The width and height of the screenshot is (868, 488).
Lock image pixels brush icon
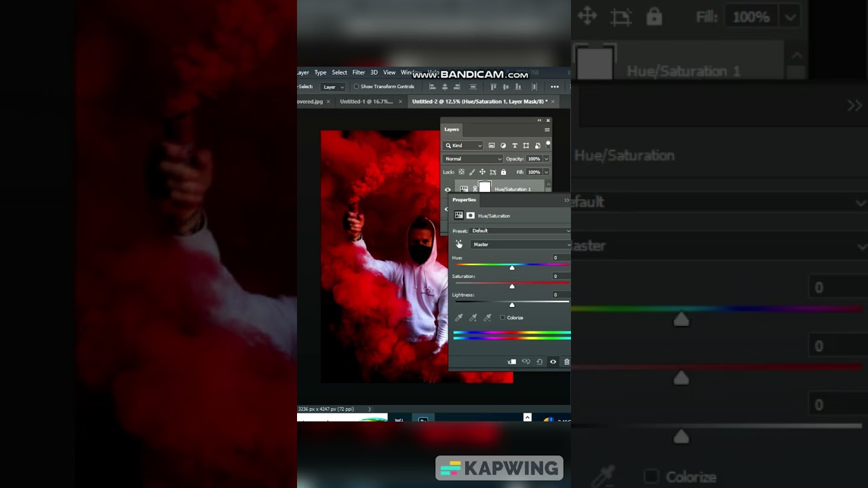472,172
